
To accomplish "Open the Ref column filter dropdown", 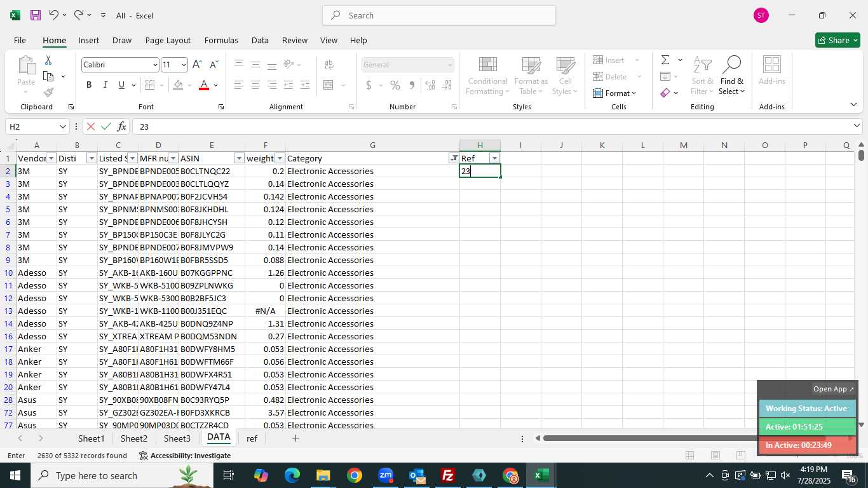I will (494, 158).
